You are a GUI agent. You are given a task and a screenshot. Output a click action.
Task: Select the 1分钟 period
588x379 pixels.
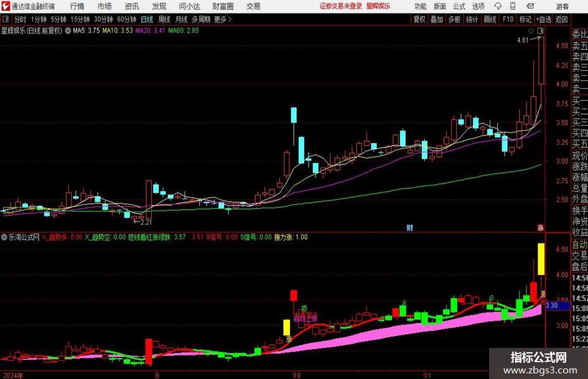(39, 19)
